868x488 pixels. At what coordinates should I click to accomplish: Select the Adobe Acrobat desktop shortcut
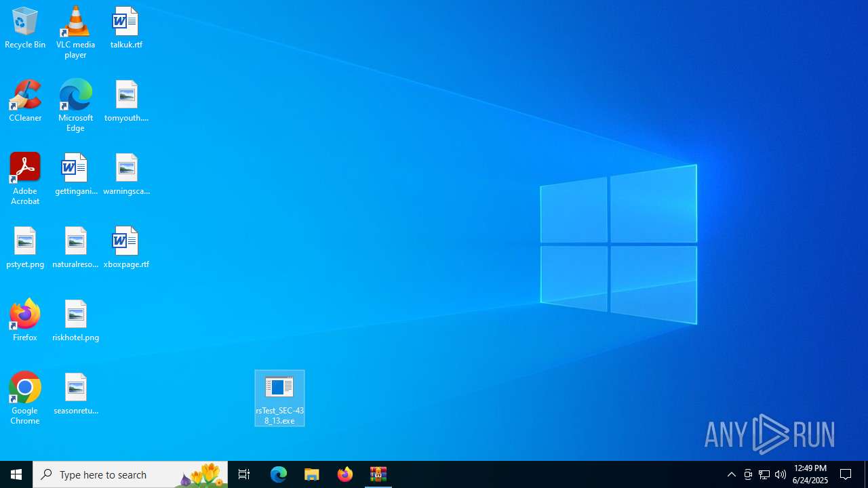tap(25, 179)
